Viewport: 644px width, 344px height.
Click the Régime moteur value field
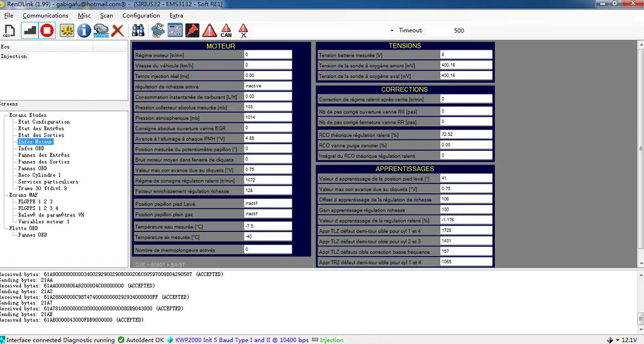[x=268, y=55]
